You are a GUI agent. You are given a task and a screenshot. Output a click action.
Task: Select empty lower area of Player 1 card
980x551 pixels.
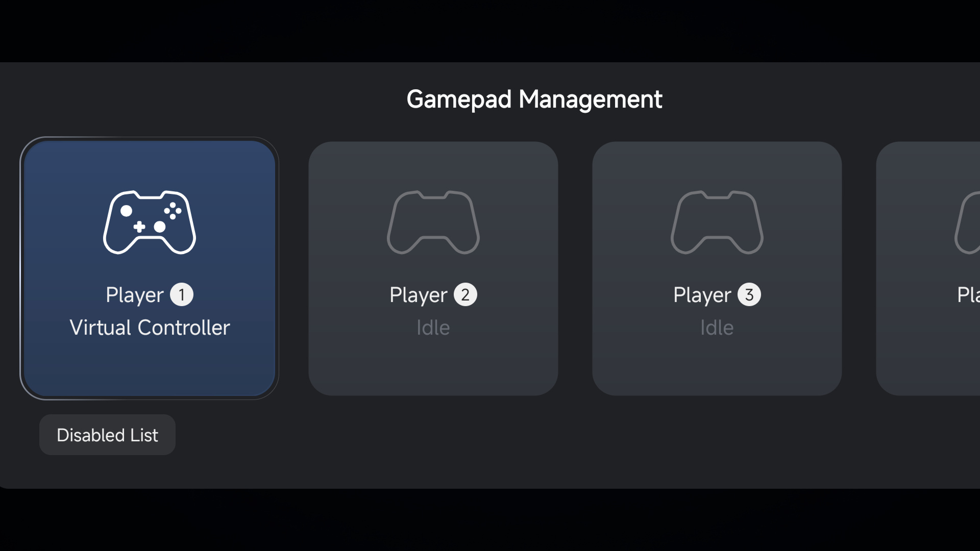pos(150,368)
